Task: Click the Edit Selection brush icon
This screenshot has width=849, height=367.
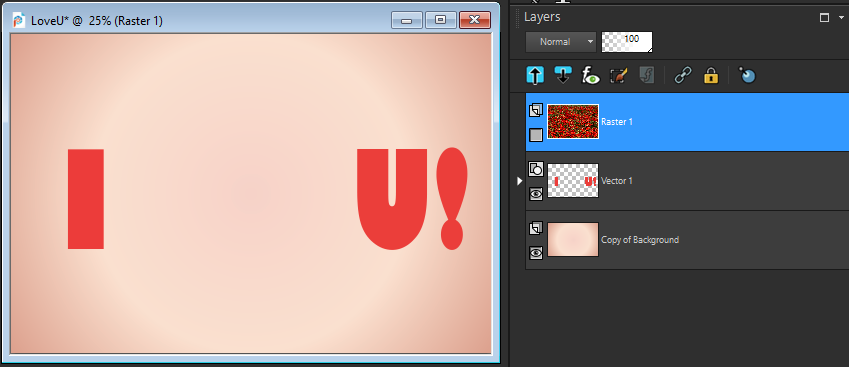Action: pos(618,75)
